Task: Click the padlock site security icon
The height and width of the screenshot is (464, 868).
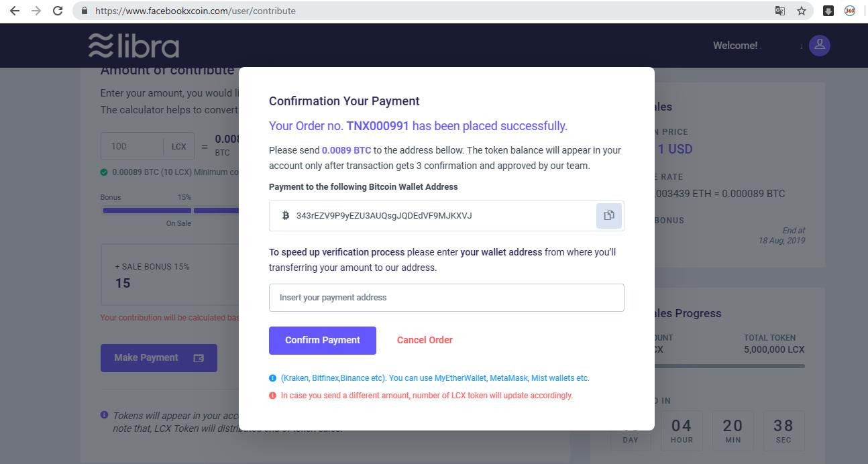Action: coord(84,11)
